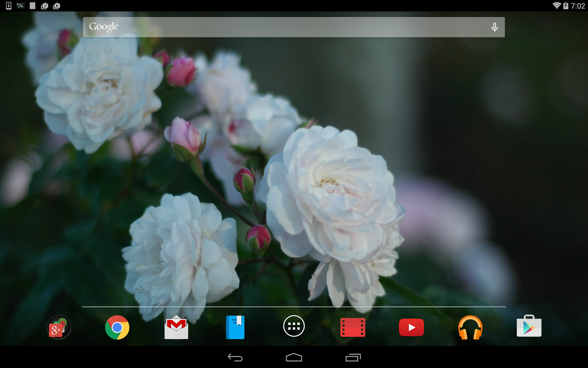Tap the barcode notification icon
588x368 pixels.
(x=33, y=6)
